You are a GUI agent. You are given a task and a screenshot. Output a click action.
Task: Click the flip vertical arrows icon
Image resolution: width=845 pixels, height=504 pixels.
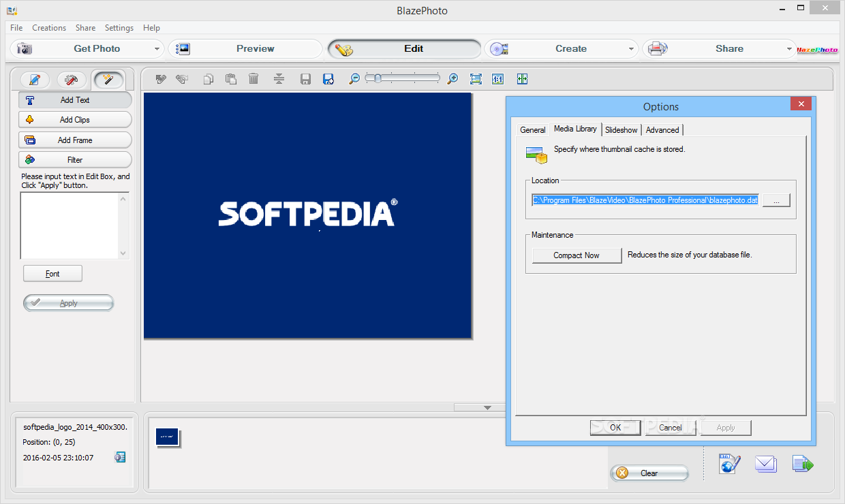coord(279,79)
